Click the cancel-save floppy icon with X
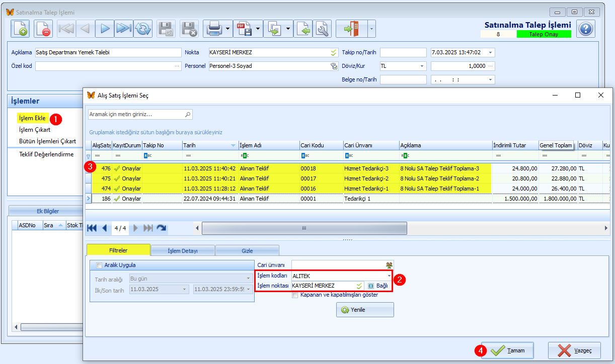Screen dimensions: 615x364 (x=189, y=29)
